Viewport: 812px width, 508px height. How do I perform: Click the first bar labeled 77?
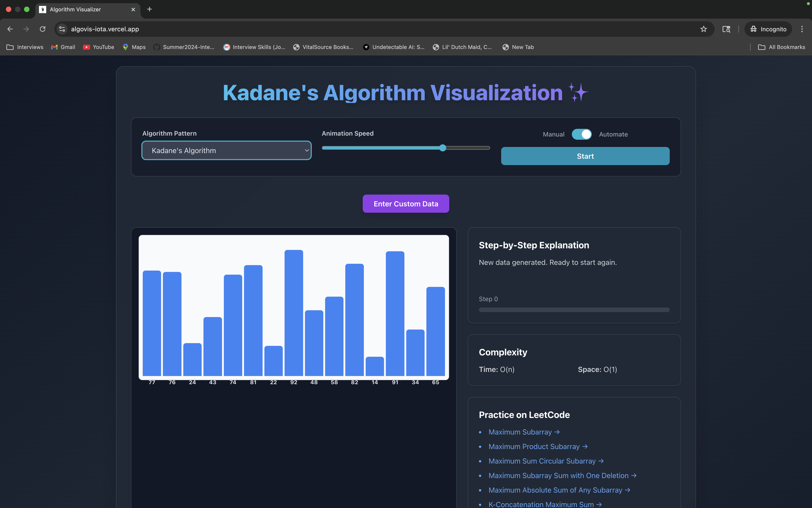tap(152, 323)
